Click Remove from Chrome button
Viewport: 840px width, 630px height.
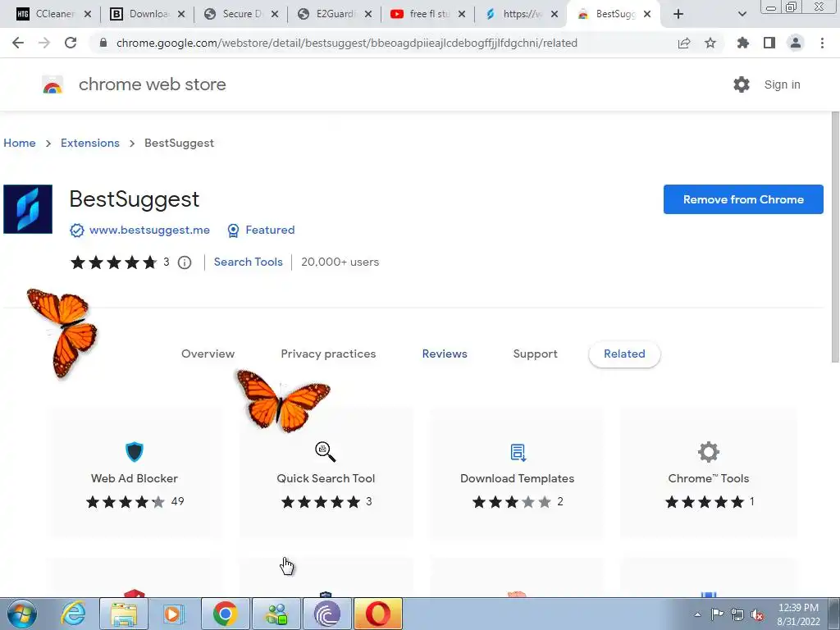[743, 199]
